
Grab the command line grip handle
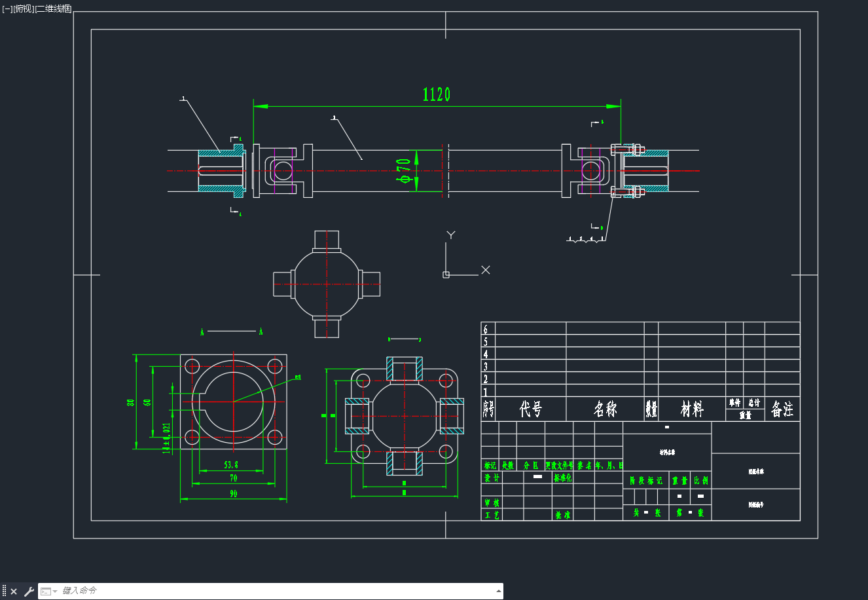[x=4, y=591]
